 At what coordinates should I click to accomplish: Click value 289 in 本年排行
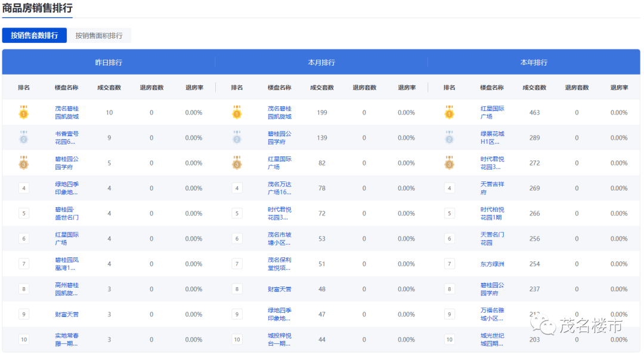click(x=534, y=138)
